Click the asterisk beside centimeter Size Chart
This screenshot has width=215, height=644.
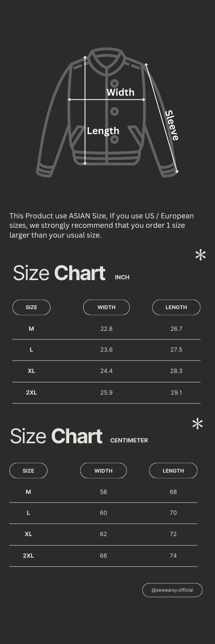pyautogui.click(x=197, y=424)
